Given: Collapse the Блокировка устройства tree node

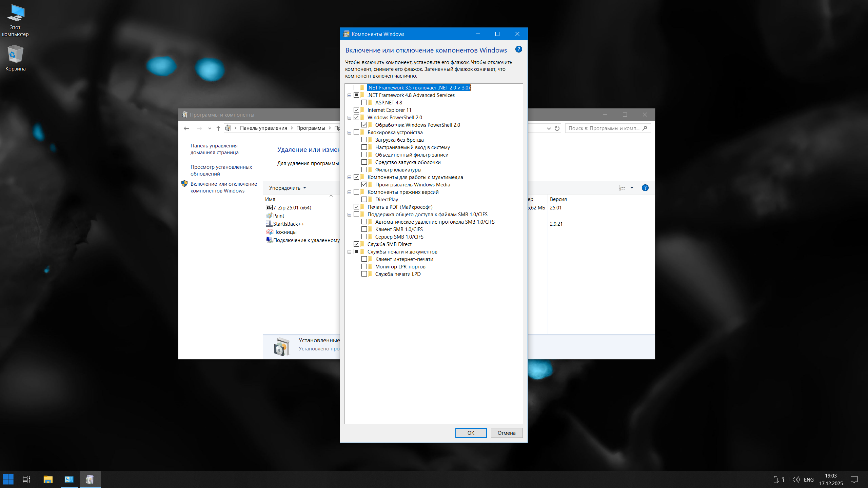Looking at the screenshot, I should tap(349, 133).
